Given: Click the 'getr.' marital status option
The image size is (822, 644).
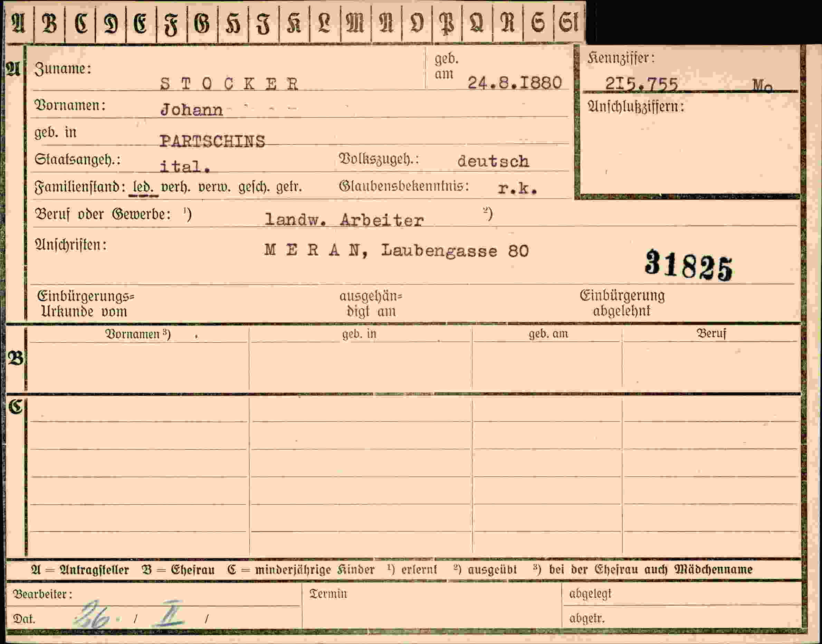Looking at the screenshot, I should pos(289,187).
